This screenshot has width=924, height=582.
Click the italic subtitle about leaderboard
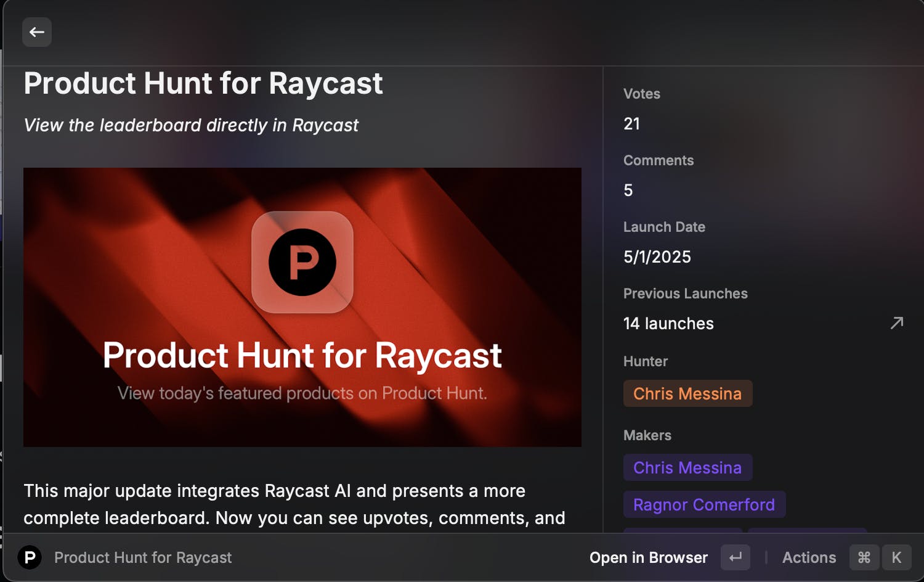pyautogui.click(x=191, y=125)
